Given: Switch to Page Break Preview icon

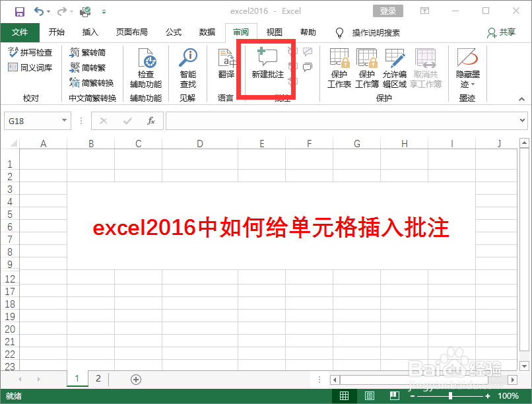Looking at the screenshot, I should (x=394, y=395).
